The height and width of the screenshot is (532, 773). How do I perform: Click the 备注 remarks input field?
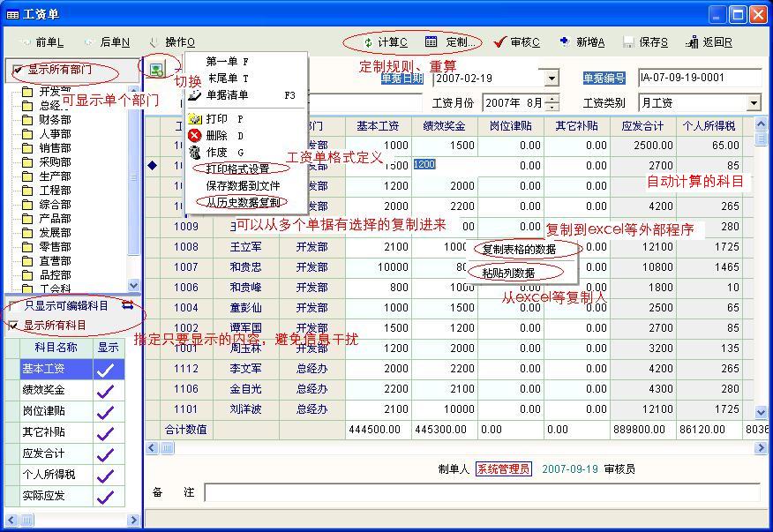(x=477, y=492)
